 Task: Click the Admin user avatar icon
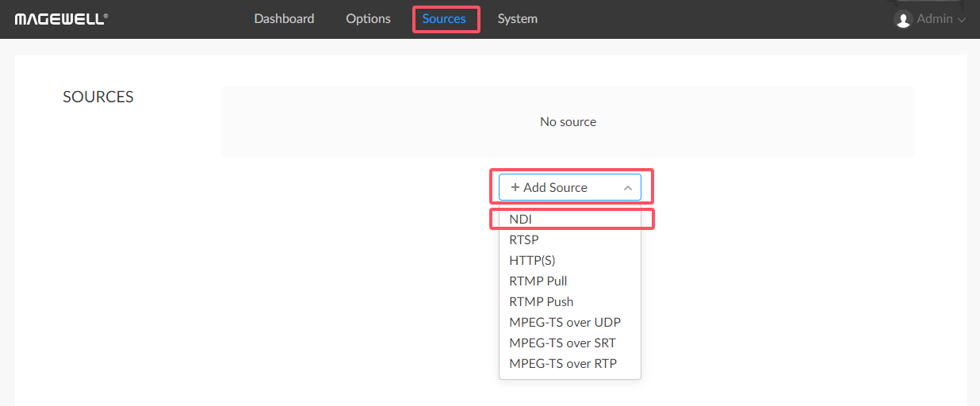click(903, 19)
